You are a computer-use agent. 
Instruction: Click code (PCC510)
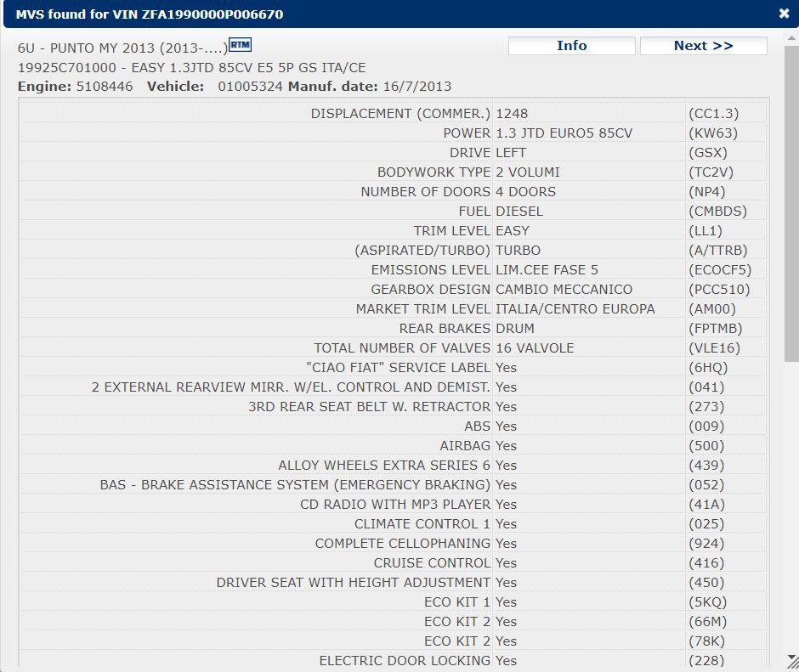[x=719, y=290]
